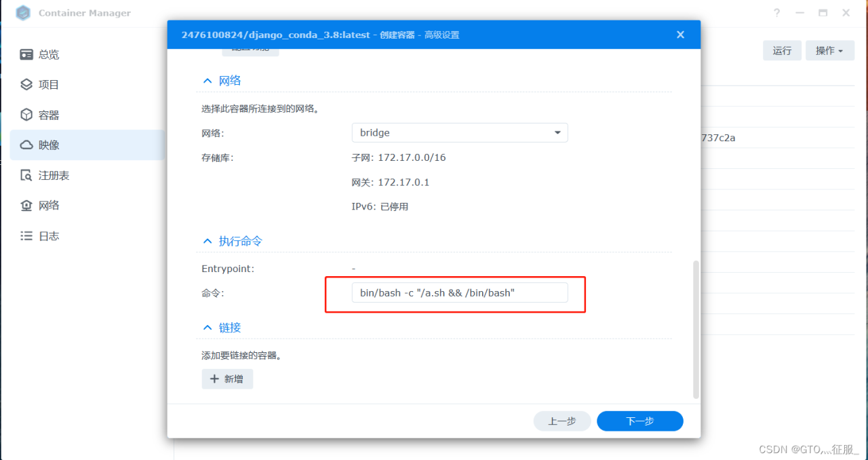Open the 总览 overview icon in sidebar
Screen dimensions: 868x460
point(26,54)
